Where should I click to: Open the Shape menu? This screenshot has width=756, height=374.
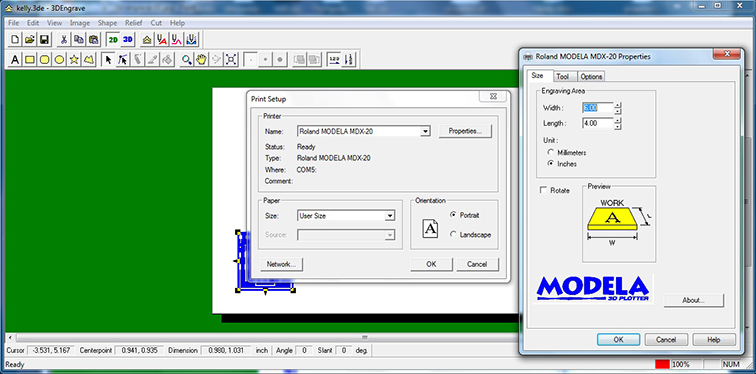pos(107,23)
